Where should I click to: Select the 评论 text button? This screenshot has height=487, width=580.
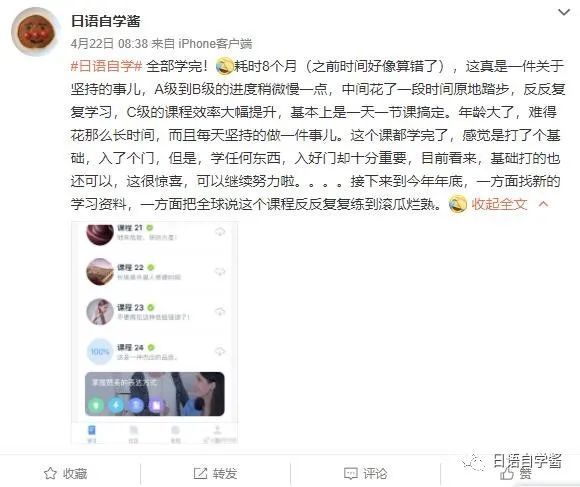tap(375, 473)
